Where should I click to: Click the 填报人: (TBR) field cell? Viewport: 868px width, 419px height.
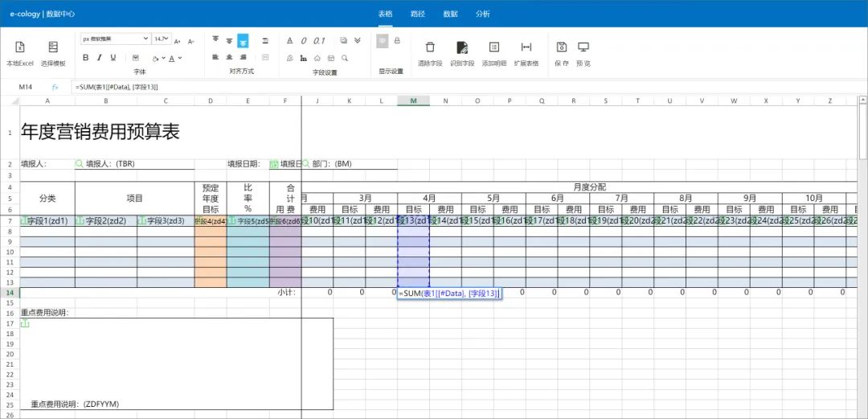(134, 164)
